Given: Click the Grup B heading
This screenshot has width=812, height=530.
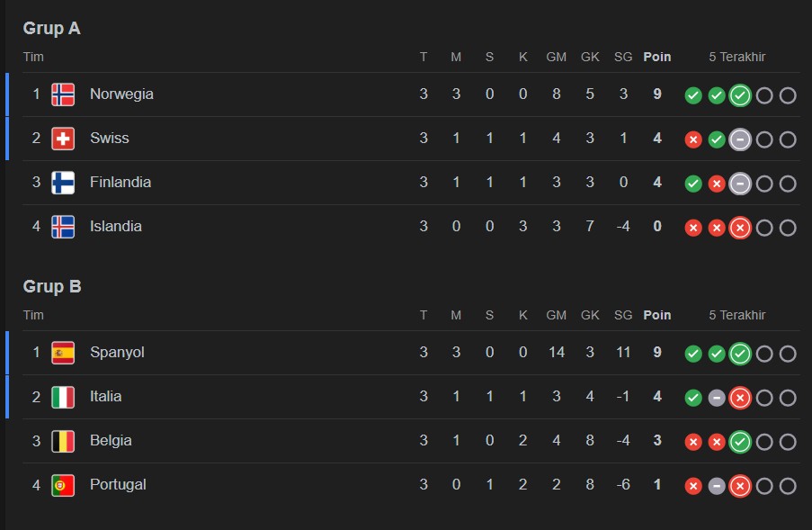Looking at the screenshot, I should point(51,287).
